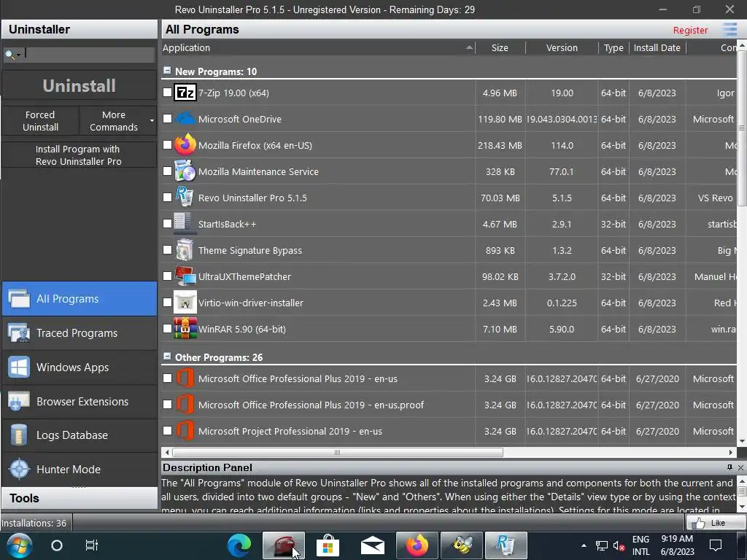Tick the Mozilla Maintenance Service checkbox

(167, 171)
